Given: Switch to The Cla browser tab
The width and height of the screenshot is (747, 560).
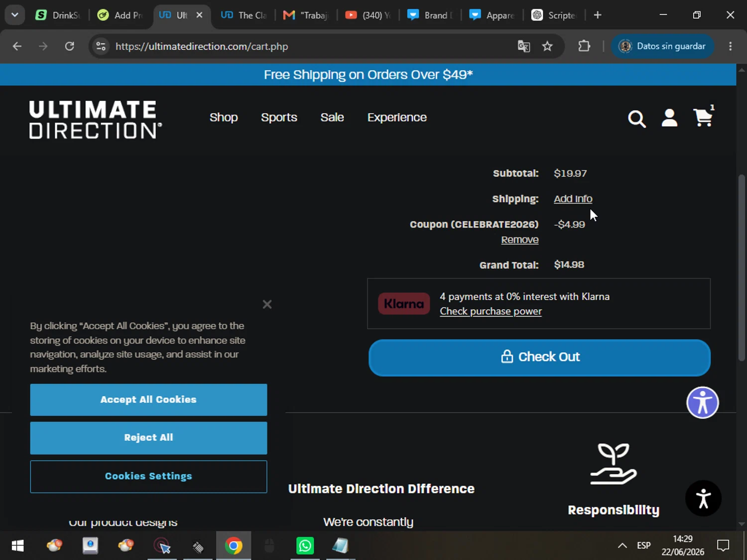Looking at the screenshot, I should (244, 15).
